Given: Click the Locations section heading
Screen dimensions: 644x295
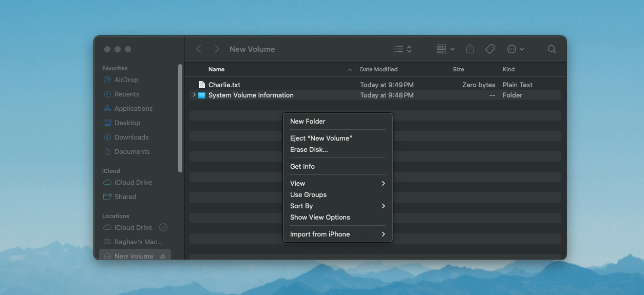Looking at the screenshot, I should [116, 216].
